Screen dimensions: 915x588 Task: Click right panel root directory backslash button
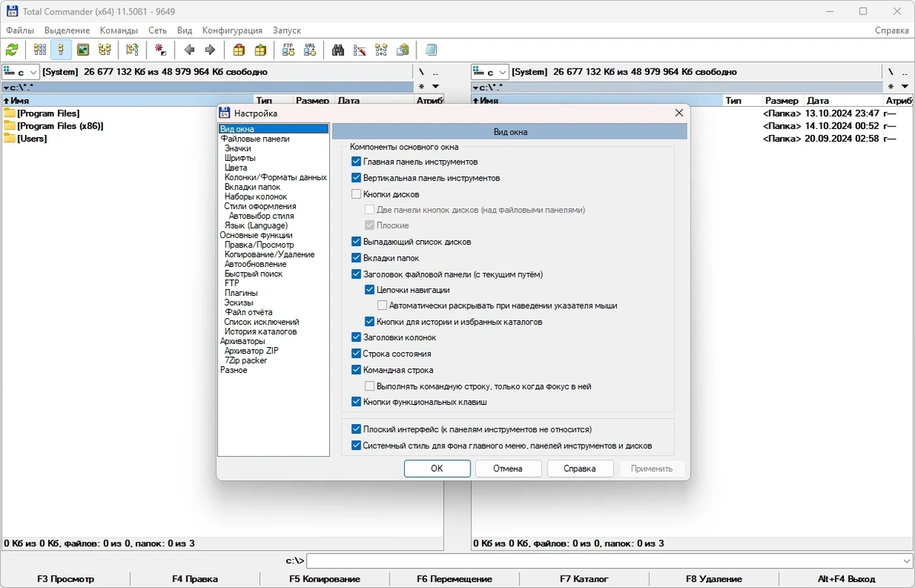click(x=891, y=72)
